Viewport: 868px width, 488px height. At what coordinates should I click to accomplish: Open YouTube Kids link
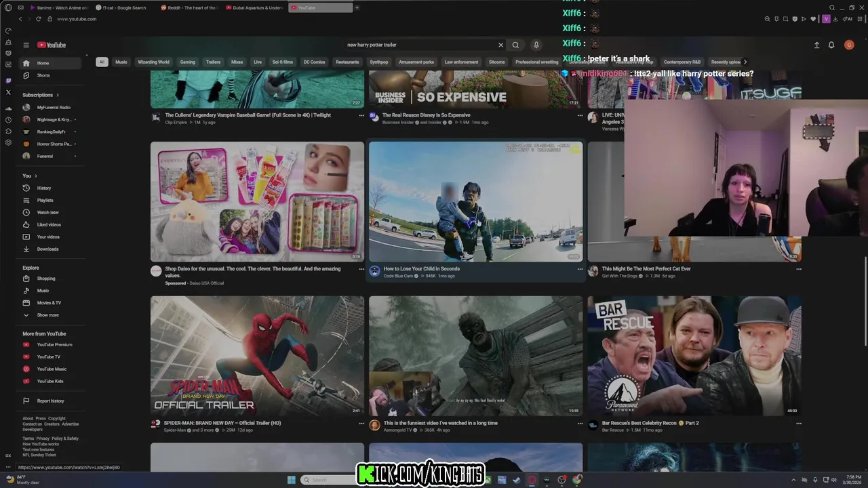tap(50, 381)
